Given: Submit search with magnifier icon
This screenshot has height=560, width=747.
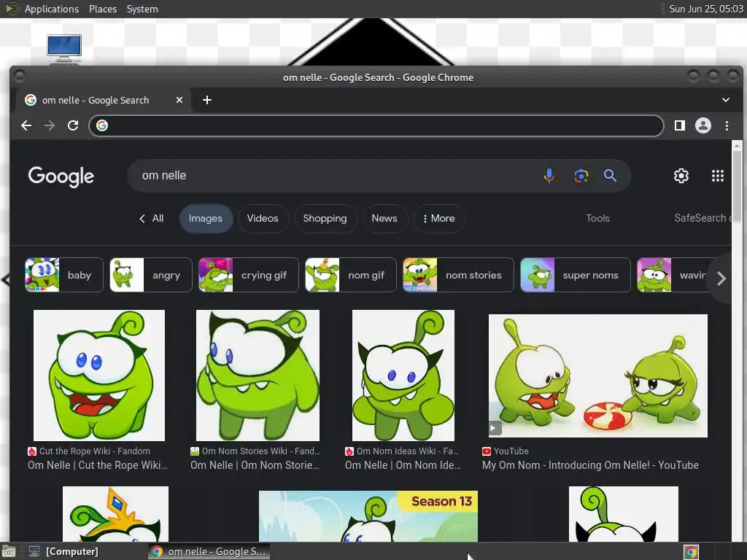Looking at the screenshot, I should click(x=610, y=176).
